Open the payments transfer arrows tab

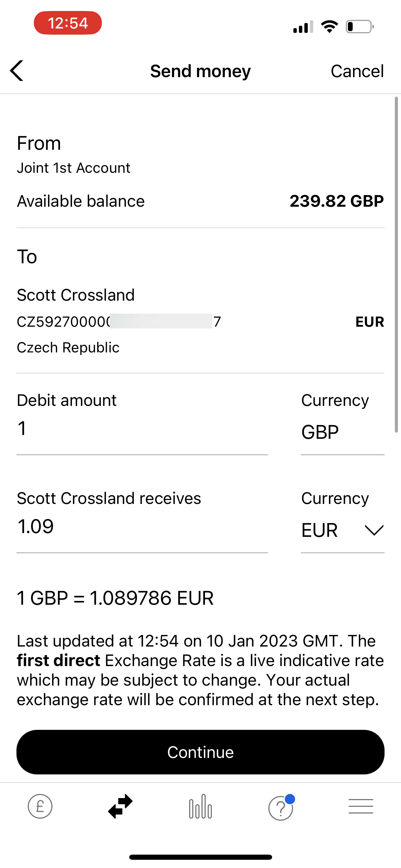click(x=120, y=806)
